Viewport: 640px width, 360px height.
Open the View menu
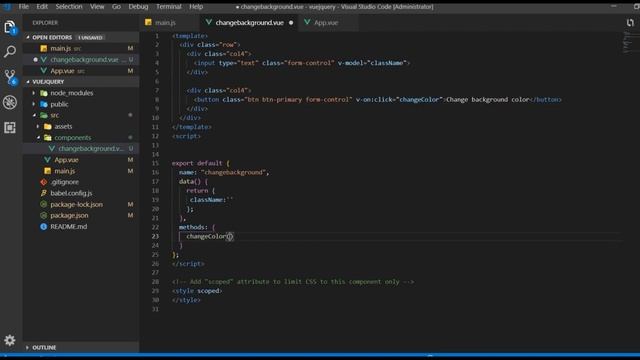(97, 7)
